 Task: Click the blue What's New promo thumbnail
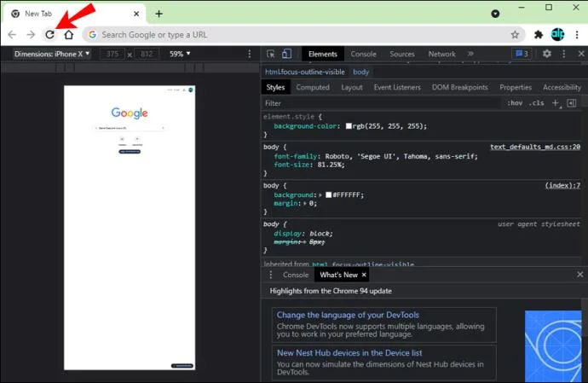(x=553, y=346)
